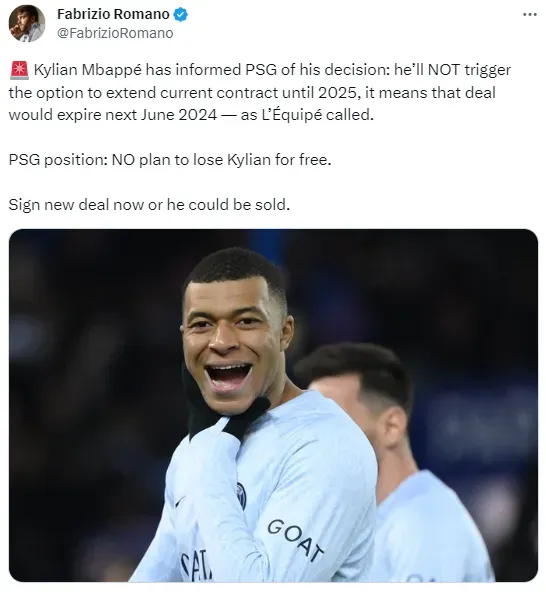Open the attached tweet photo
Viewport: 546px width, 592px height.
(x=273, y=405)
